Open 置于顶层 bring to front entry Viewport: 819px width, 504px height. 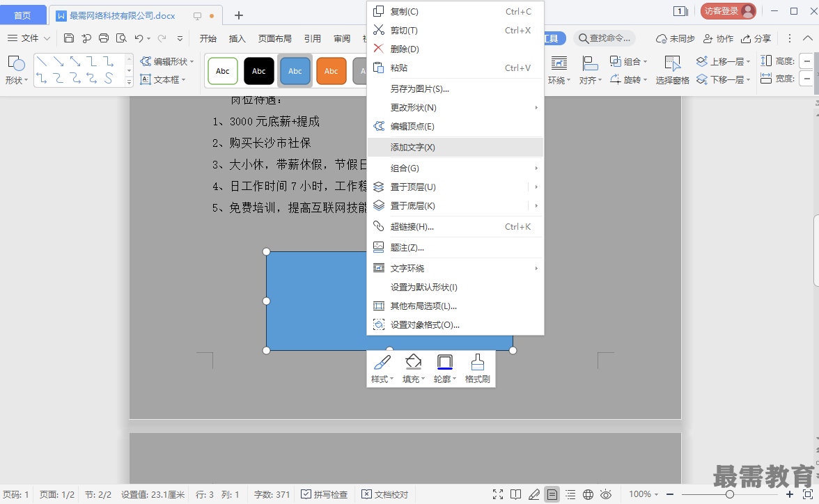point(455,187)
